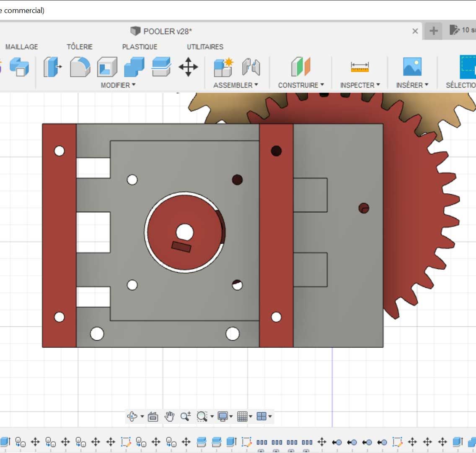Activate the Shell tool icon
476x453 pixels.
[x=107, y=67]
